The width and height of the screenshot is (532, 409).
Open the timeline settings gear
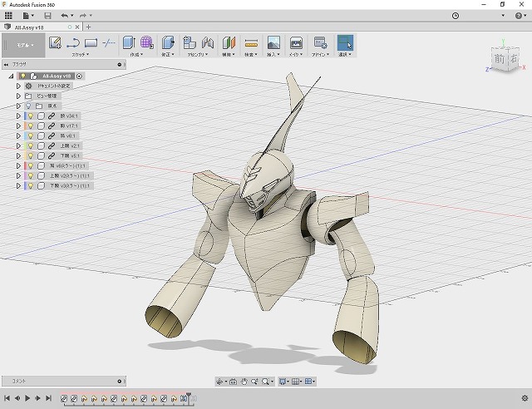coord(525,398)
